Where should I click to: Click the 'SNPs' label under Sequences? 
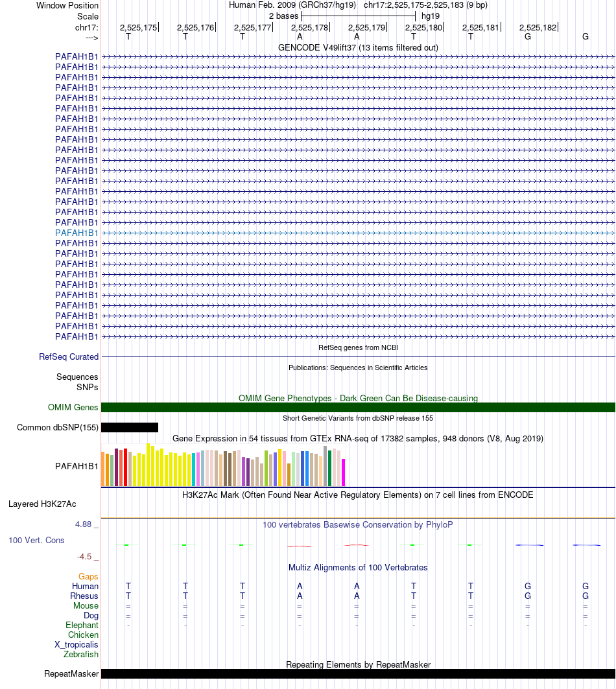click(87, 387)
